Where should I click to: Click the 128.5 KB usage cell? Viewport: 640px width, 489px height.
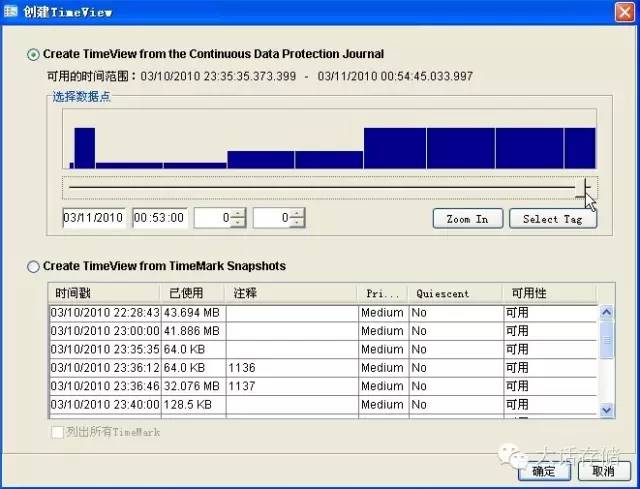193,405
